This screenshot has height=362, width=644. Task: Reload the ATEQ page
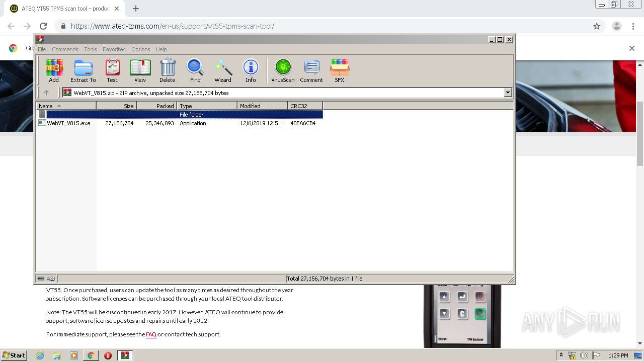(43, 26)
